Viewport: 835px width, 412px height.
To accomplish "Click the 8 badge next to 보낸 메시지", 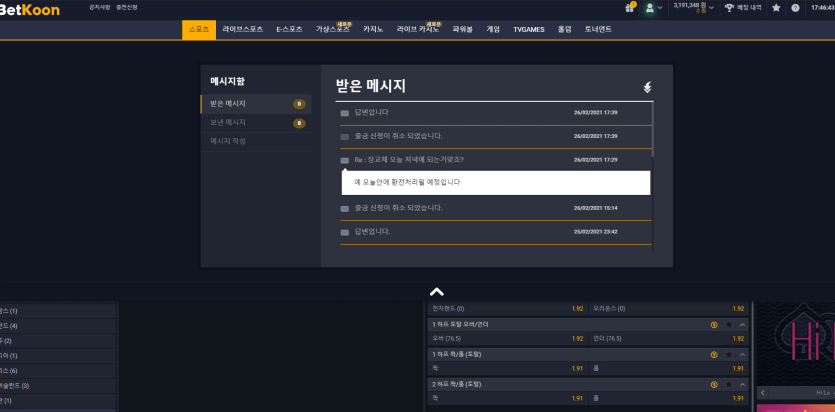I will 299,123.
